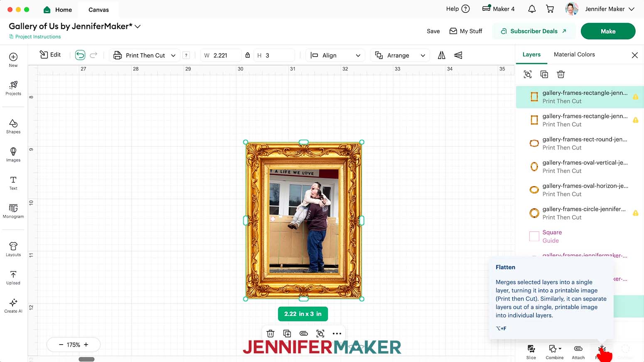This screenshot has height=362, width=644.
Task: Click the width W input field
Action: [x=221, y=55]
